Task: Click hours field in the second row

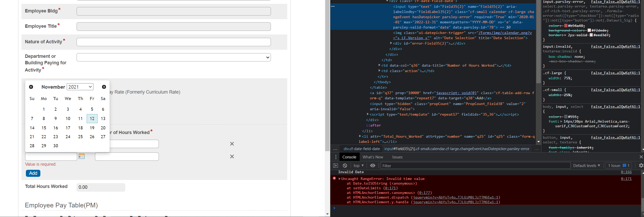Action: pyautogui.click(x=127, y=157)
